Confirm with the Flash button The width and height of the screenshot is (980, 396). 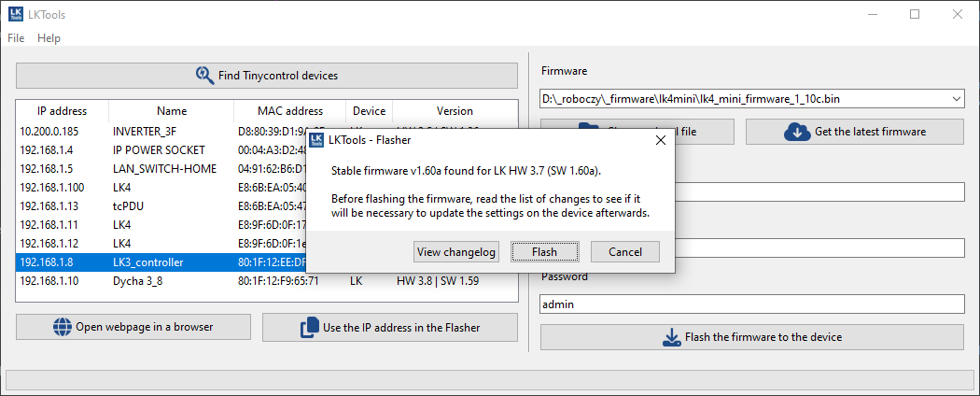[544, 252]
